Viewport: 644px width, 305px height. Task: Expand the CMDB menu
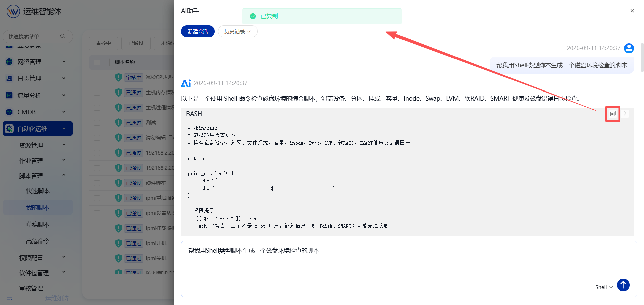pyautogui.click(x=38, y=112)
